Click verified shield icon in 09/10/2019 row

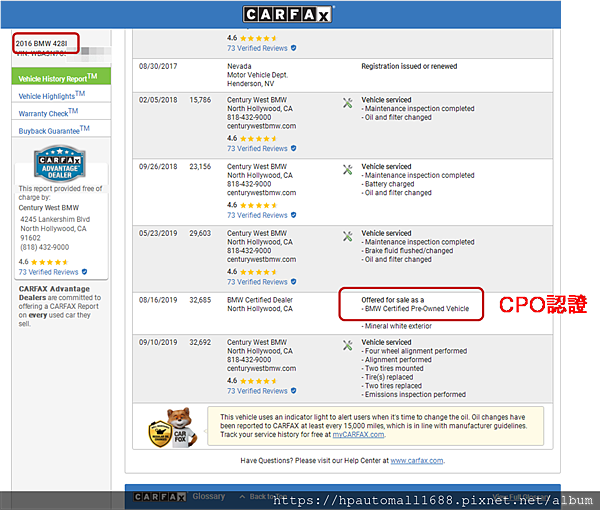pyautogui.click(x=293, y=390)
